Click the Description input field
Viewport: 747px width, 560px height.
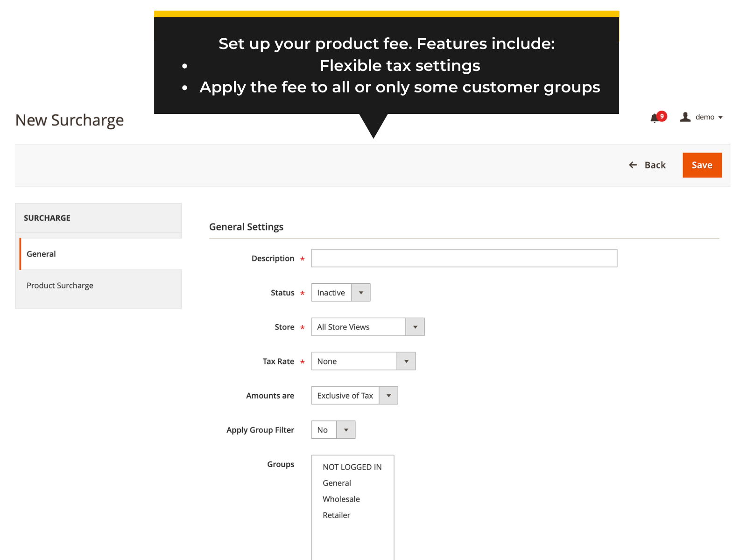pos(464,258)
